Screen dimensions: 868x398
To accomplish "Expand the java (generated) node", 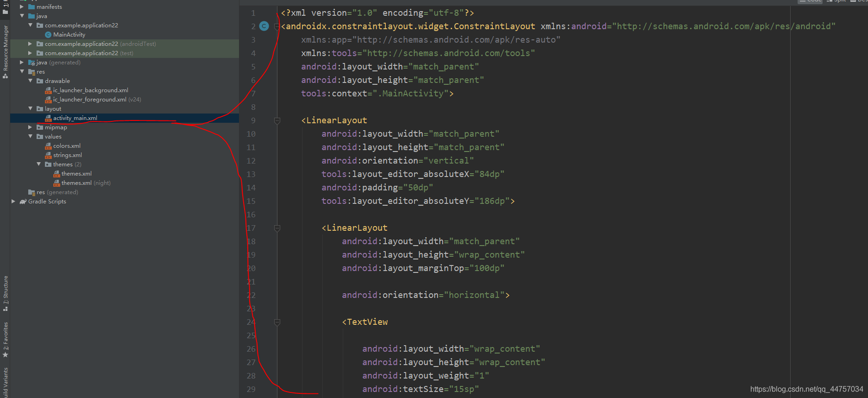I will [22, 62].
